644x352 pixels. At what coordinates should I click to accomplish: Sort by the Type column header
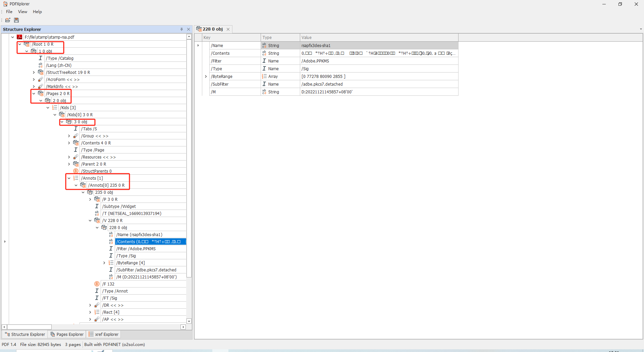pos(280,37)
